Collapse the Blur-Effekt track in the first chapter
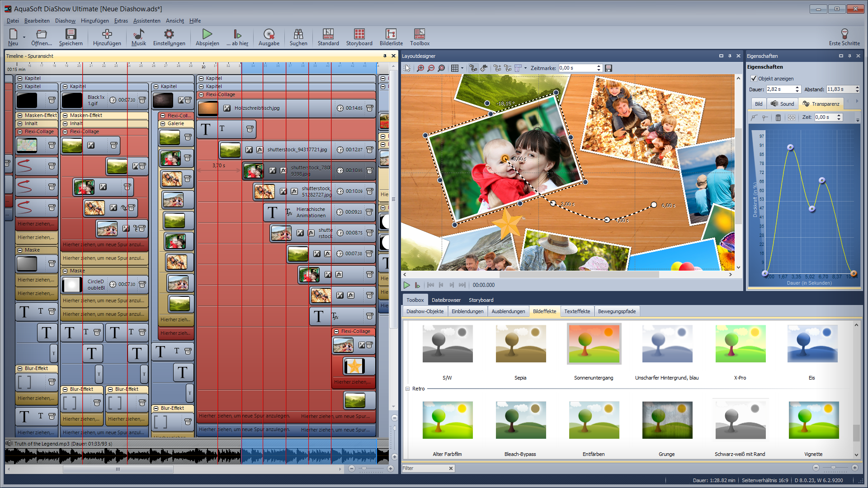This screenshot has height=488, width=868. 20,369
